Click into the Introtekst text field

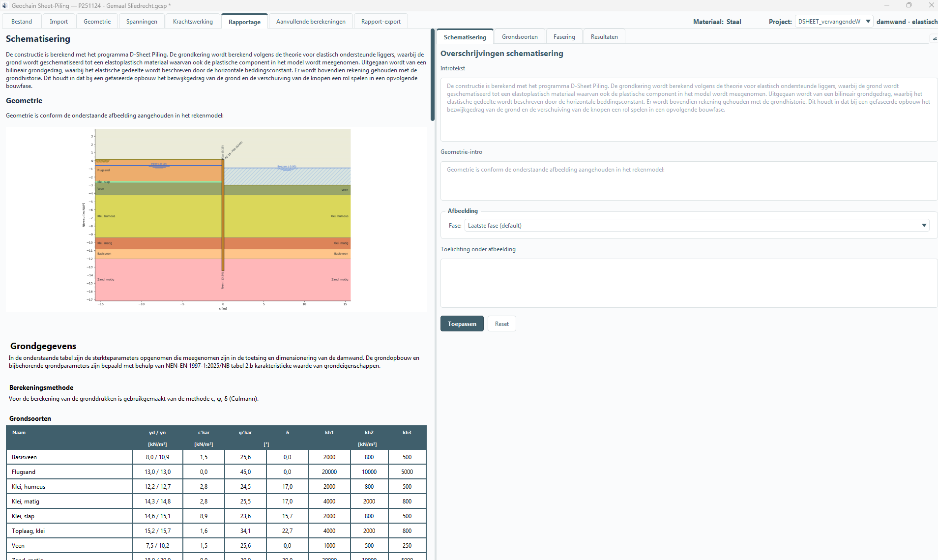pyautogui.click(x=689, y=110)
